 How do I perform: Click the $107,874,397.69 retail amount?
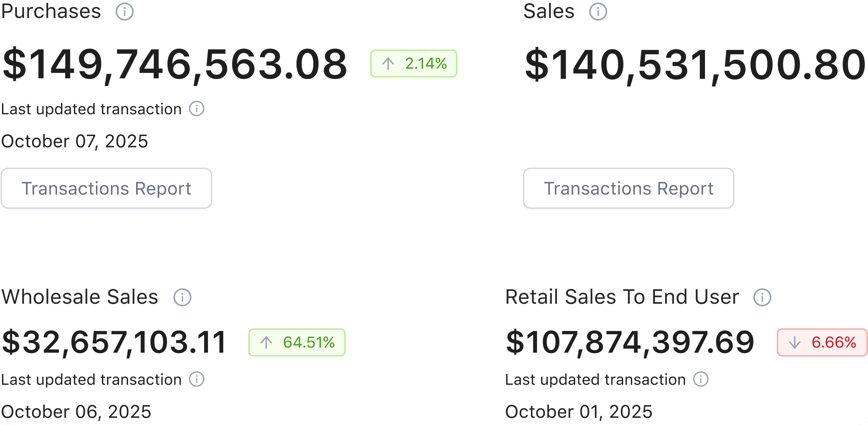point(630,343)
